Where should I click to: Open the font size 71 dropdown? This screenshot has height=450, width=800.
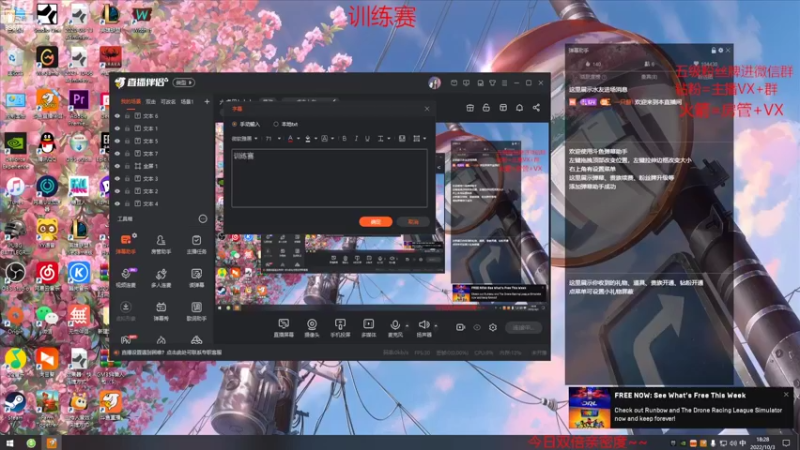(x=273, y=138)
